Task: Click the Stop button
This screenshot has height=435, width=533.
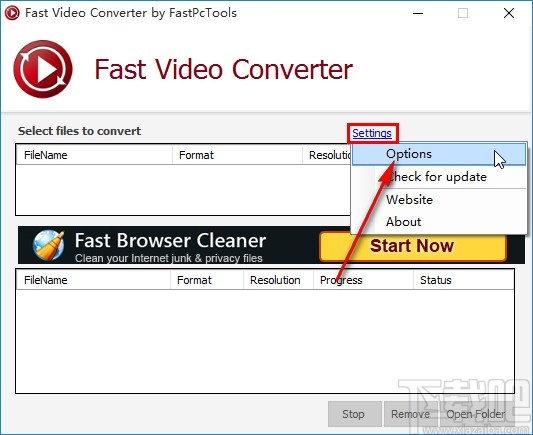Action: point(354,414)
